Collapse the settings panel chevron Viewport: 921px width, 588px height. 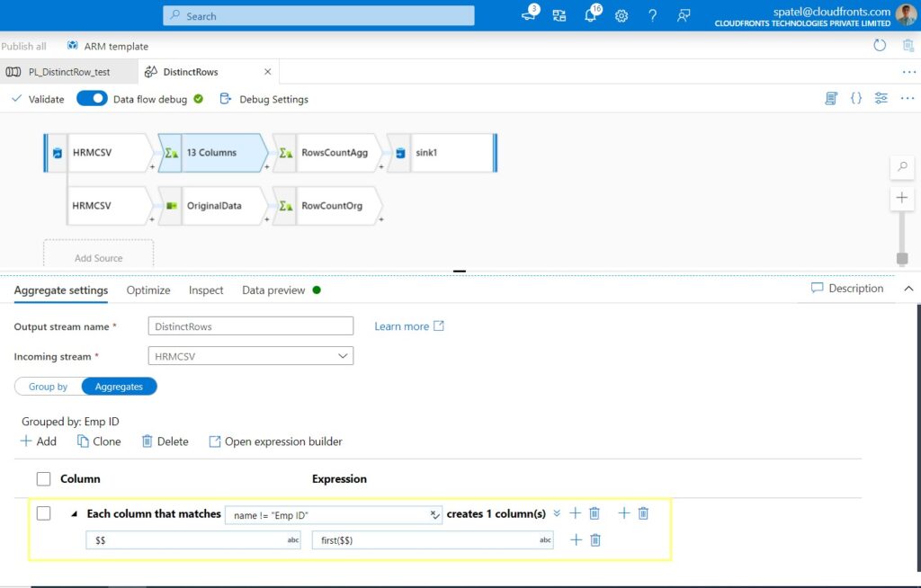(x=908, y=289)
